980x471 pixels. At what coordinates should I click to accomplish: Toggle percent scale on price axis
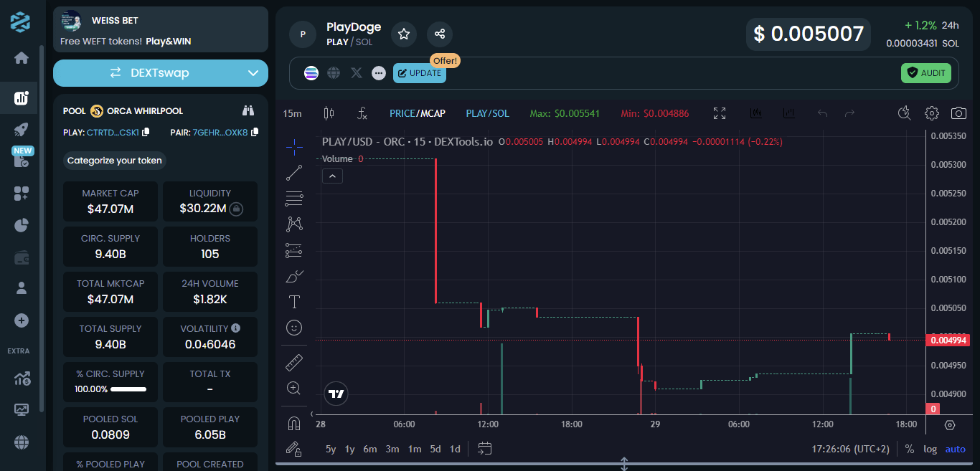click(x=910, y=449)
